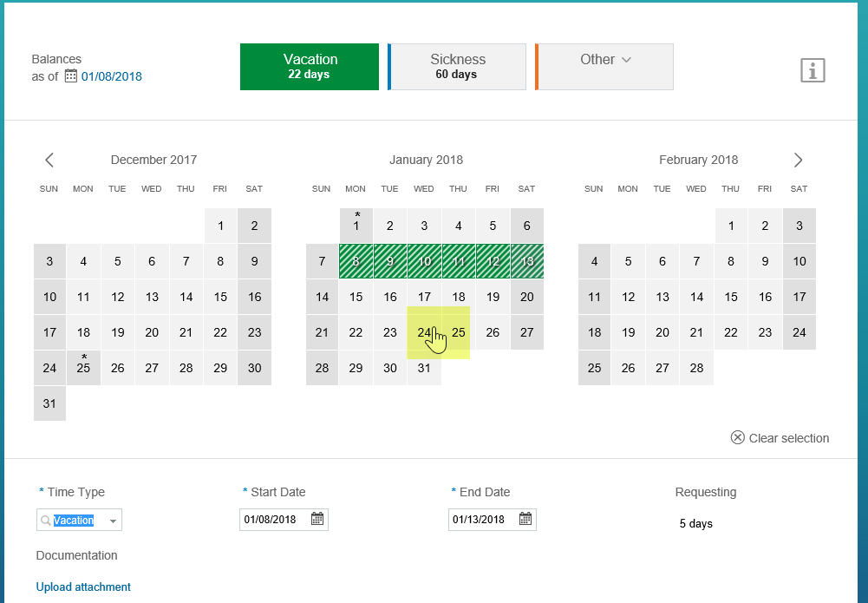Image resolution: width=868 pixels, height=603 pixels.
Task: Select February 22, 2018 on the calendar
Action: point(731,332)
